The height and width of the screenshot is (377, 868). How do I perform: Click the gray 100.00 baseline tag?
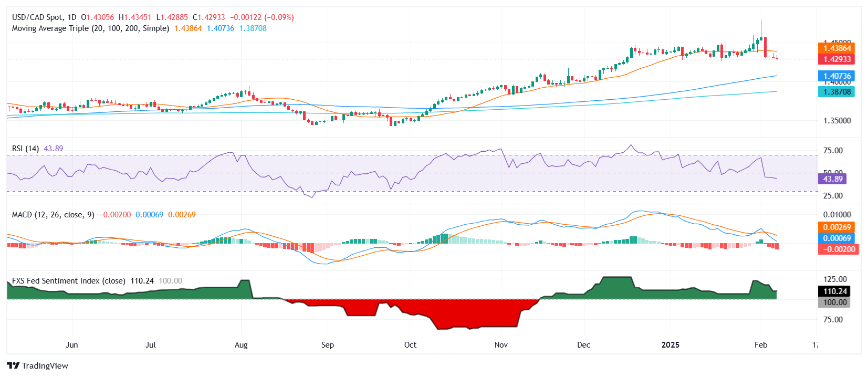(834, 302)
